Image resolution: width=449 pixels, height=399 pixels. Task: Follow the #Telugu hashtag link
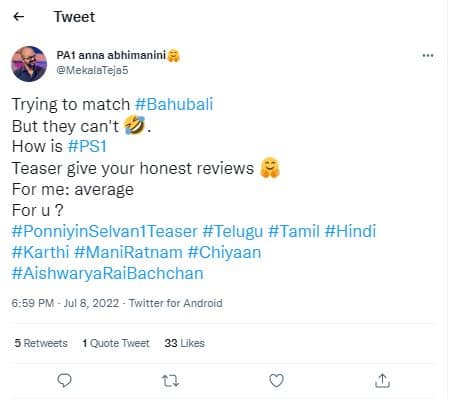233,232
